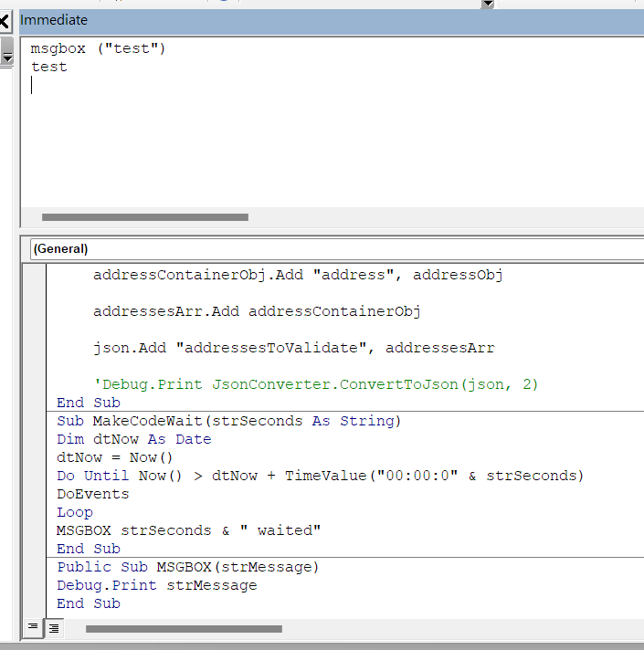Click the last 'End Sub' line
Viewport: 644px width, 650px height.
pyautogui.click(x=89, y=603)
